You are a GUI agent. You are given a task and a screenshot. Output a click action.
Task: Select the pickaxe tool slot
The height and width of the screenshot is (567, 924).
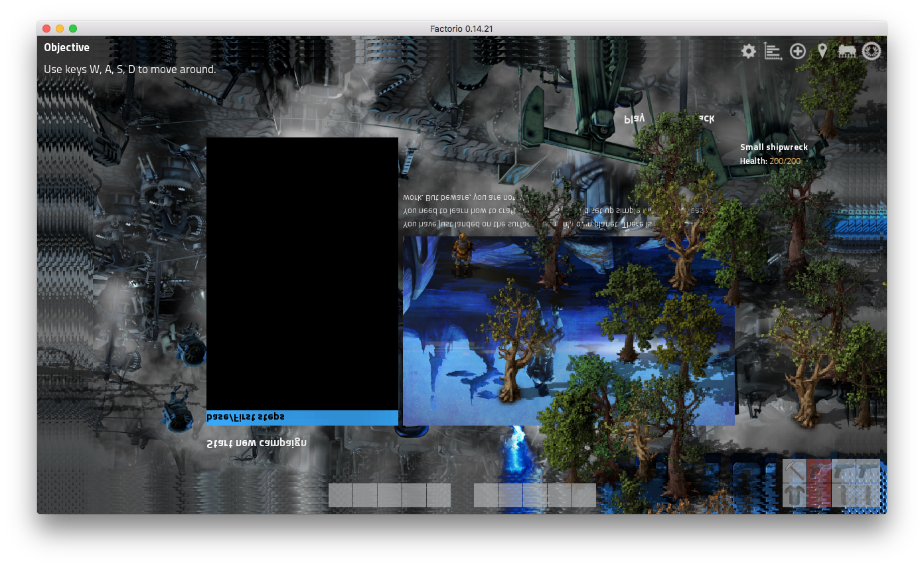(795, 471)
